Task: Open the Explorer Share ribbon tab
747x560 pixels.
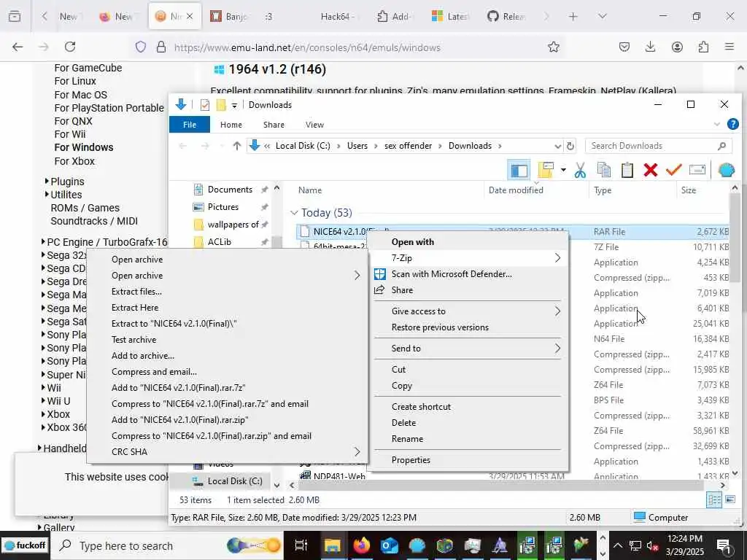Action: pos(274,124)
